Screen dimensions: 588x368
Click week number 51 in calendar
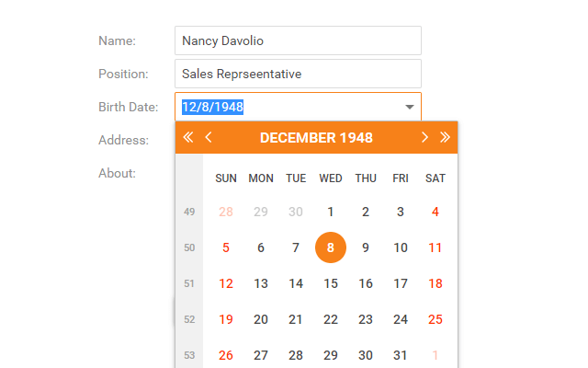click(189, 283)
